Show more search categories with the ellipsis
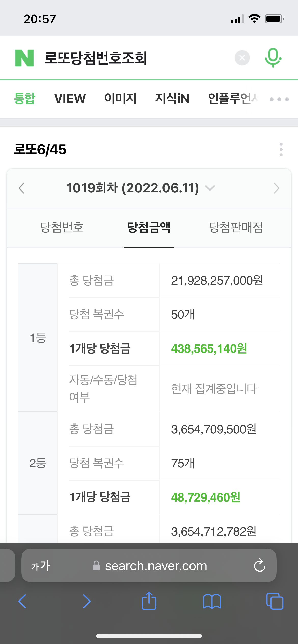The height and width of the screenshot is (644, 298). pos(279,99)
